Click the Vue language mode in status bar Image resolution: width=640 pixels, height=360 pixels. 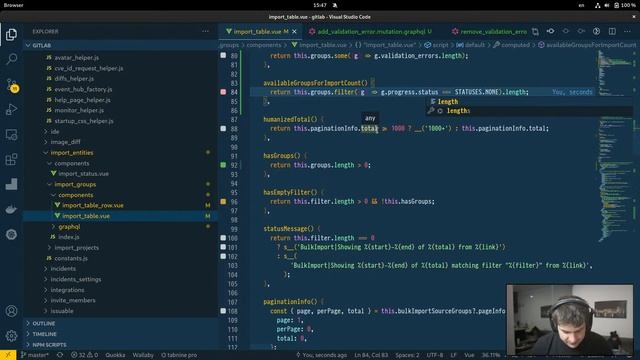pyautogui.click(x=469, y=355)
